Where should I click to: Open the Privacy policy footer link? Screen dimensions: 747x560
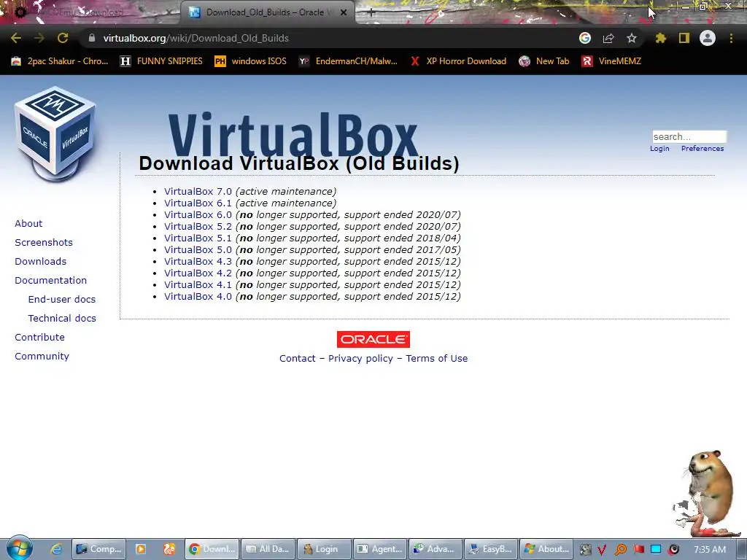360,359
